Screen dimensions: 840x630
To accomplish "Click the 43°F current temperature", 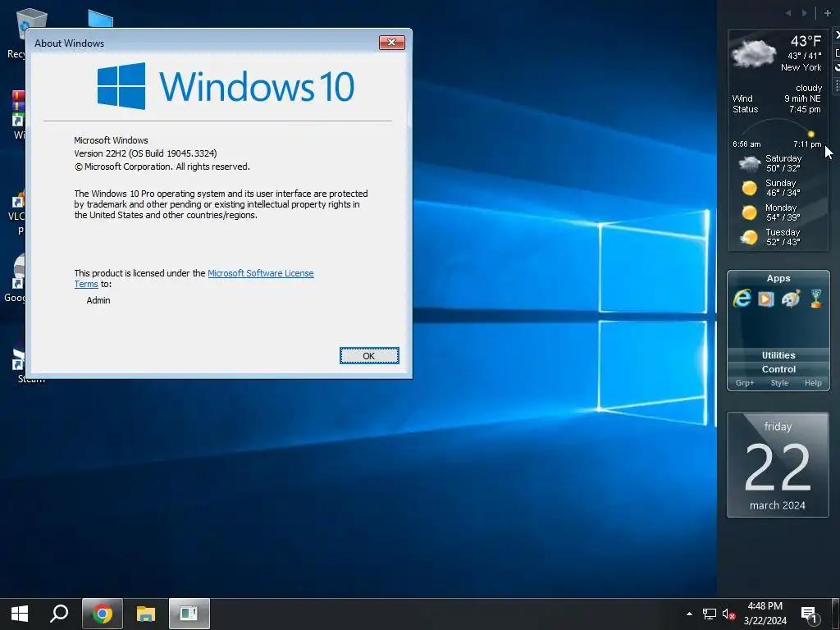I will (x=806, y=41).
